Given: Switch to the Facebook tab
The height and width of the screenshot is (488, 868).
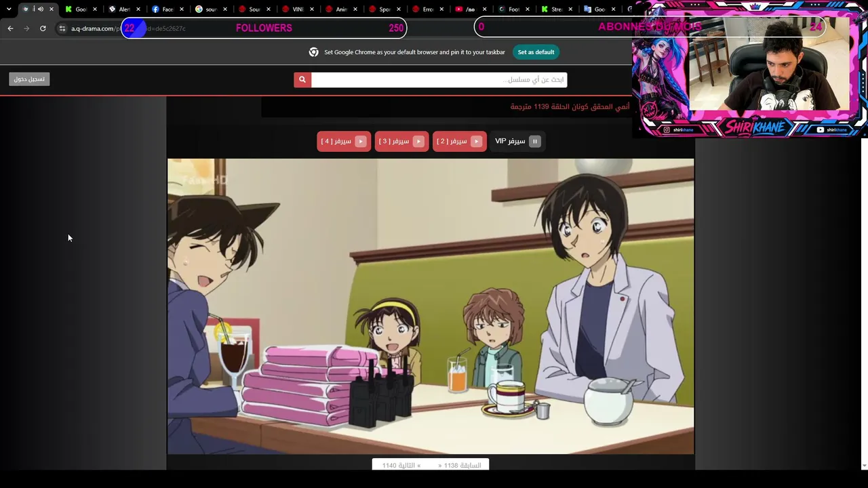Looking at the screenshot, I should coord(167,9).
